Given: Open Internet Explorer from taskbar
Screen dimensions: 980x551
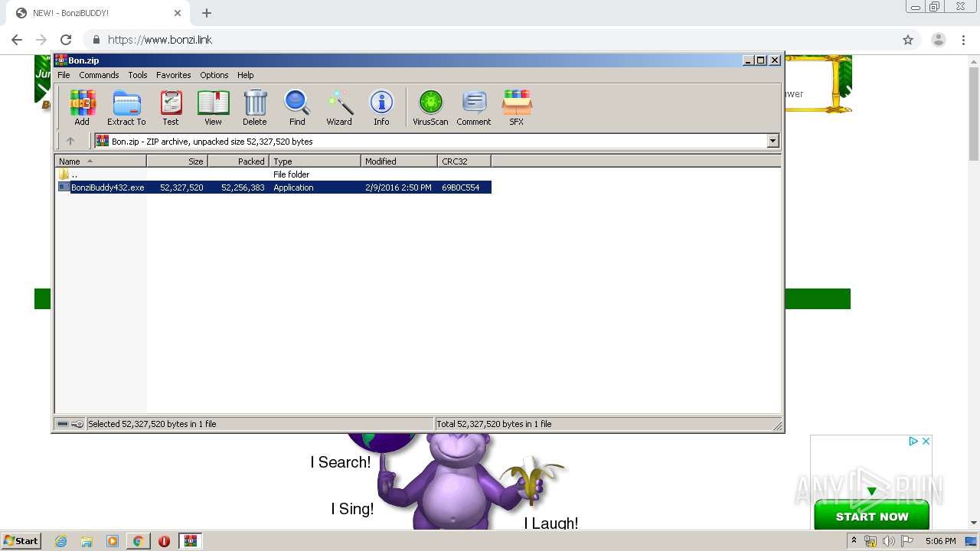Looking at the screenshot, I should [x=61, y=541].
